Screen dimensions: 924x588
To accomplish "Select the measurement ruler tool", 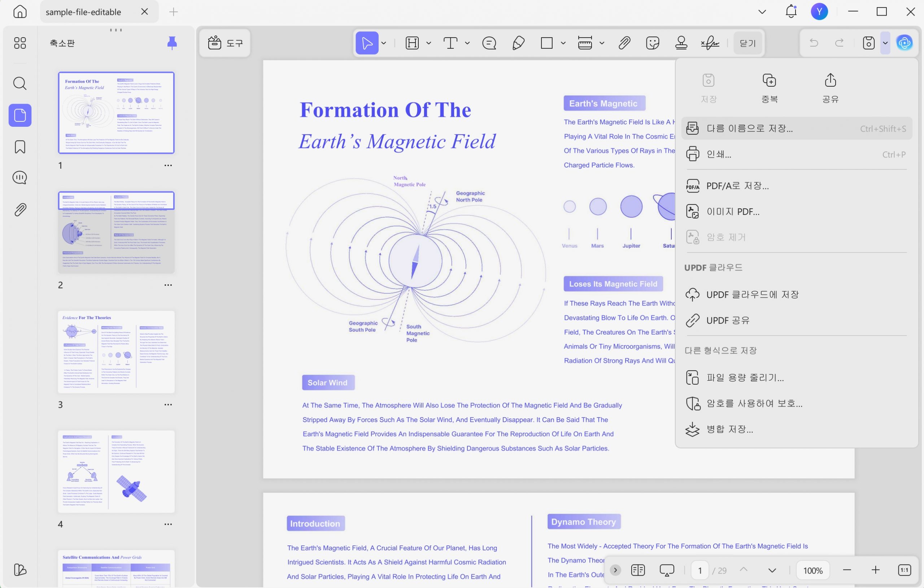I will [x=585, y=43].
